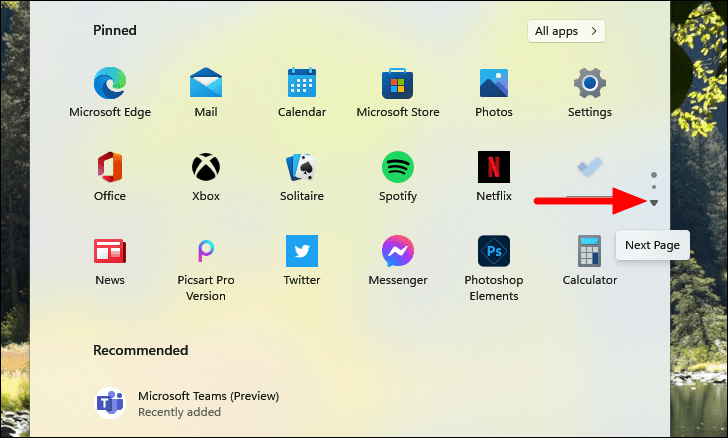Viewport: 728px width, 438px height.
Task: Open Microsoft Store
Action: point(398,93)
